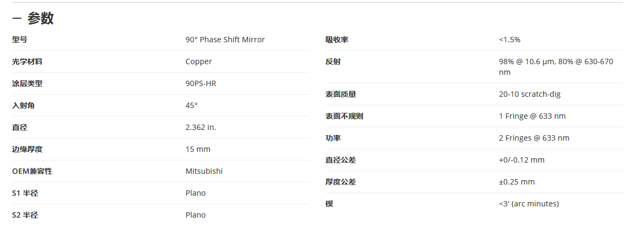Collapse the 参数 section with minus icon
The image size is (644, 231).
point(17,19)
